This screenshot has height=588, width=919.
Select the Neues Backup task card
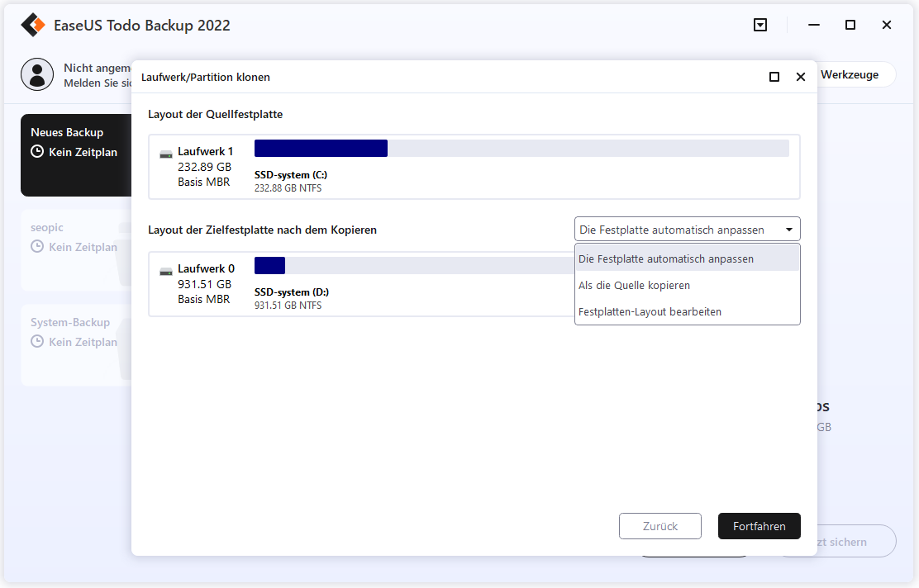[76, 155]
